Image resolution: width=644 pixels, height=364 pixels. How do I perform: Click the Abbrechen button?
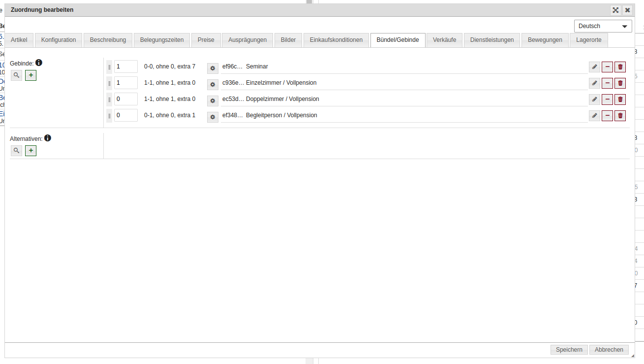tap(609, 350)
